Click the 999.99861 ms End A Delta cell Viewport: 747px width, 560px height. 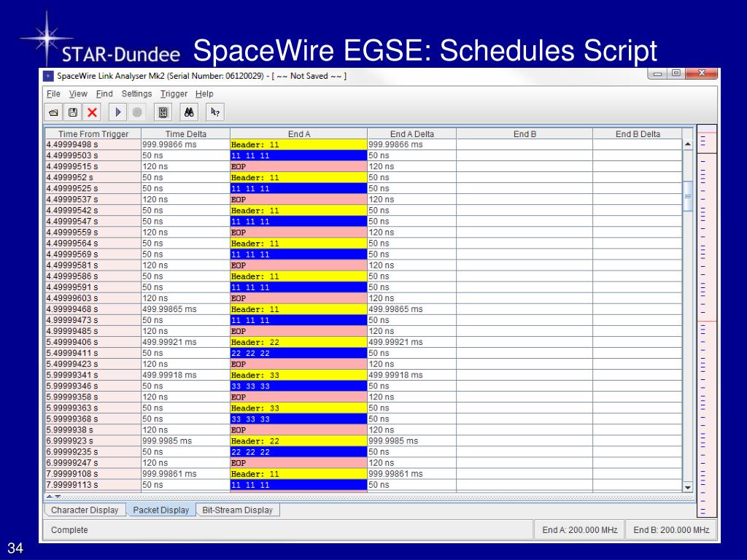(411, 474)
